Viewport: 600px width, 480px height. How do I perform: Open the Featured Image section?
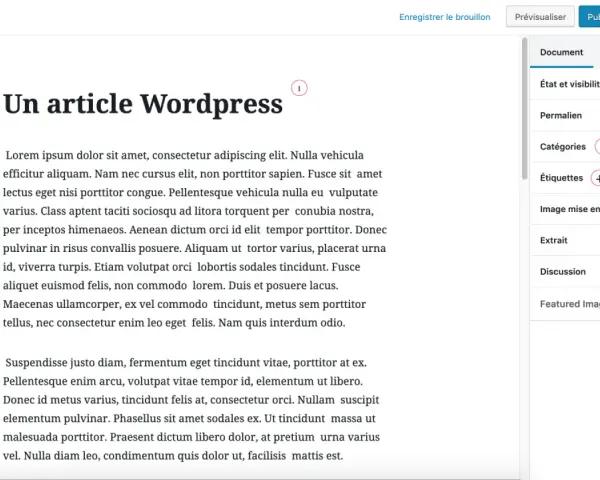click(x=565, y=304)
